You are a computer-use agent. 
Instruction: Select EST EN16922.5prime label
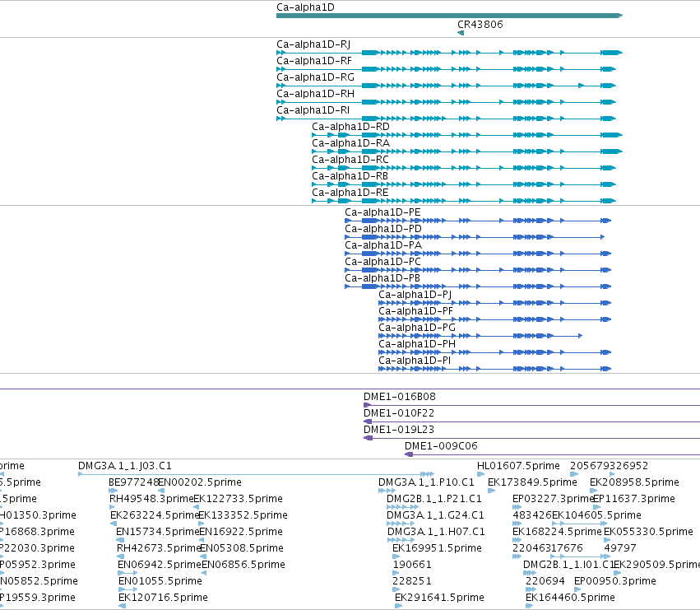click(241, 533)
